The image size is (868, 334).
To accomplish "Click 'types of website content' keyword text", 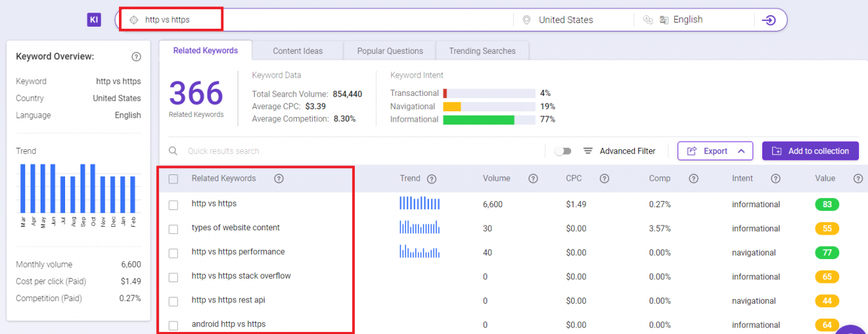I will tap(236, 228).
